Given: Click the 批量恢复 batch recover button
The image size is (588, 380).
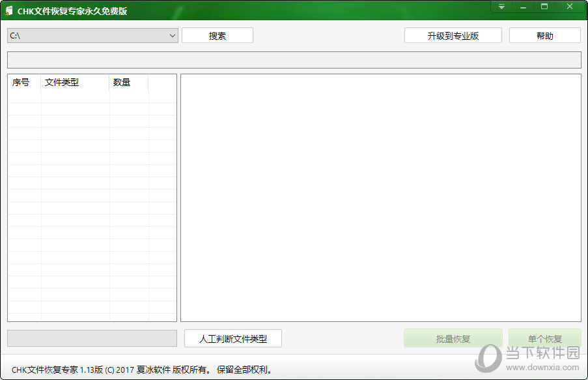Looking at the screenshot, I should tap(453, 339).
